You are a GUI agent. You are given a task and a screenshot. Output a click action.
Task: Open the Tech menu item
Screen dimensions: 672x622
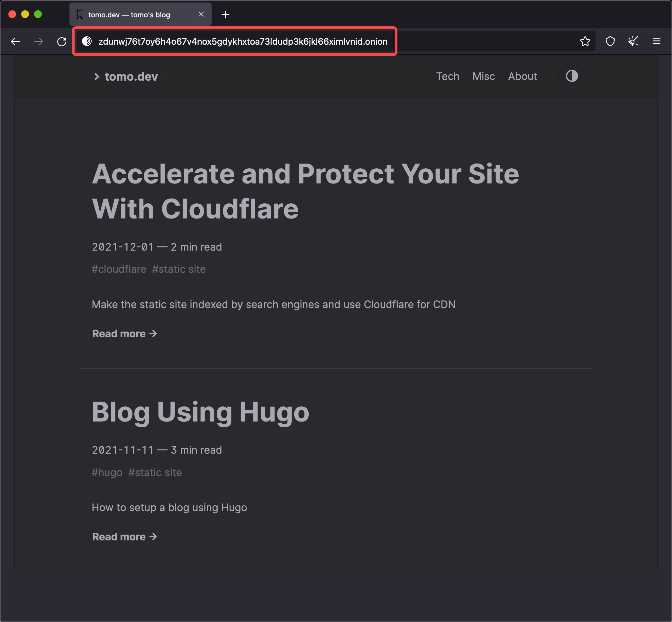pyautogui.click(x=447, y=76)
